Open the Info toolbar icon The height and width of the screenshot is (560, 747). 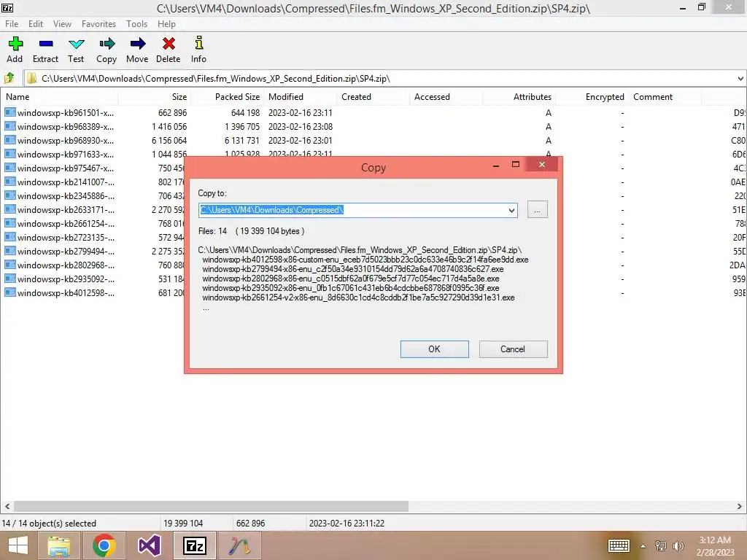pyautogui.click(x=198, y=43)
